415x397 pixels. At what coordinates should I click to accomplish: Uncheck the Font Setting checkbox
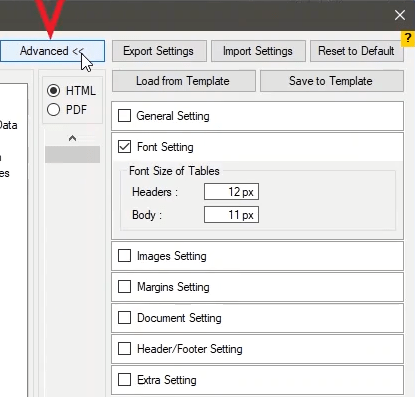[x=124, y=147]
